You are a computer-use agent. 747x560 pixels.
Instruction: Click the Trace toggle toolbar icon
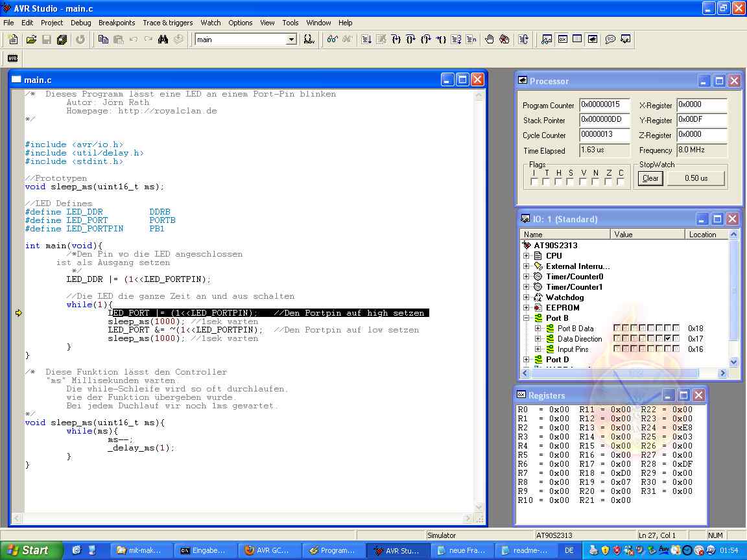(523, 40)
